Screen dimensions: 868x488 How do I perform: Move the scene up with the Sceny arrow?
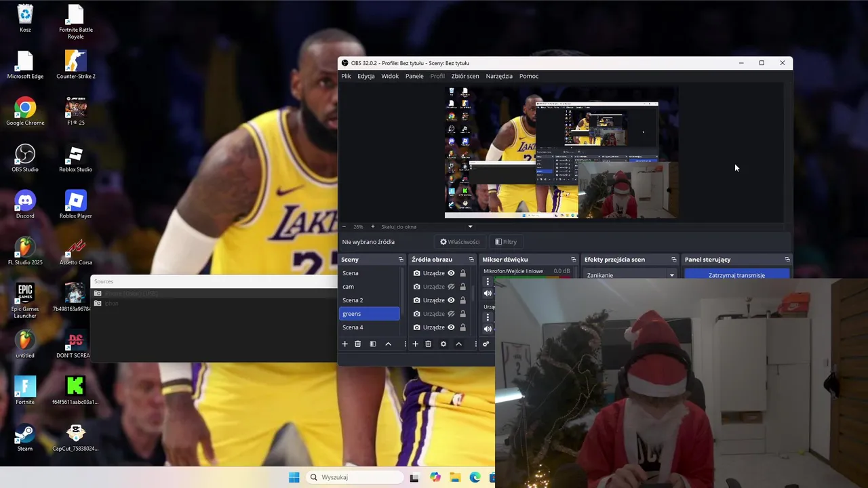(388, 344)
